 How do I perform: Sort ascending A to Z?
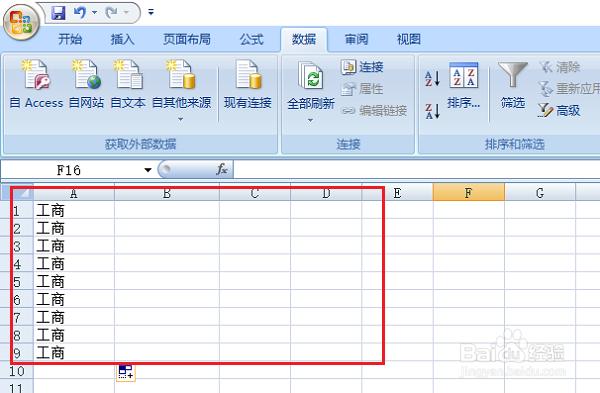pos(432,78)
